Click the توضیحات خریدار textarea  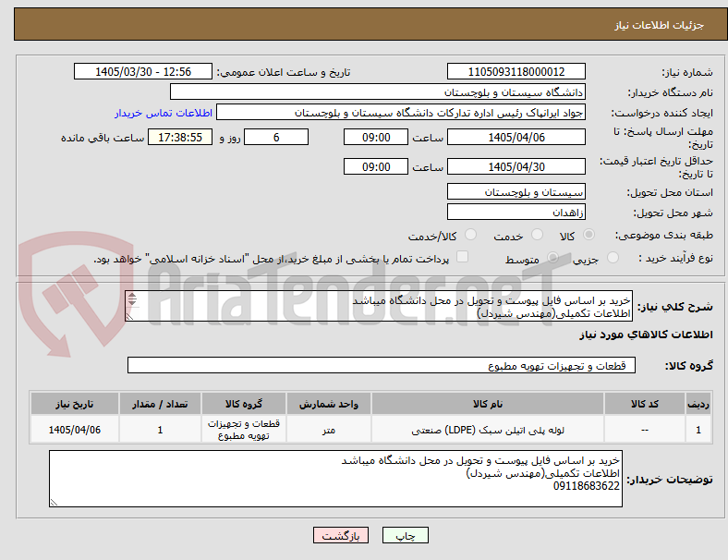click(x=335, y=479)
